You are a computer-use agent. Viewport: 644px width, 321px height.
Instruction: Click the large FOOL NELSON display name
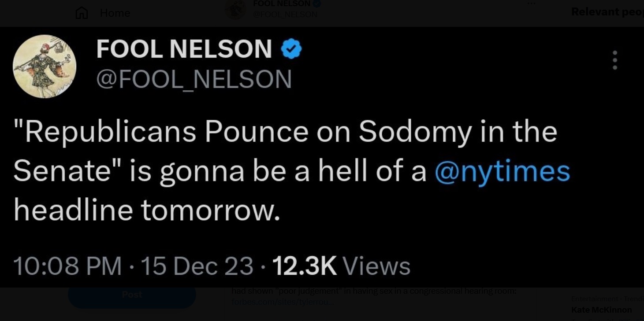184,49
